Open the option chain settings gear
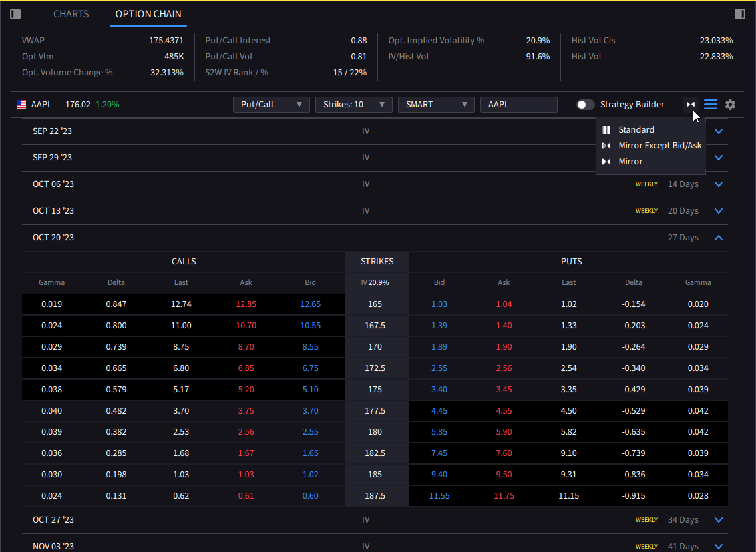Image resolution: width=756 pixels, height=552 pixels. [730, 105]
